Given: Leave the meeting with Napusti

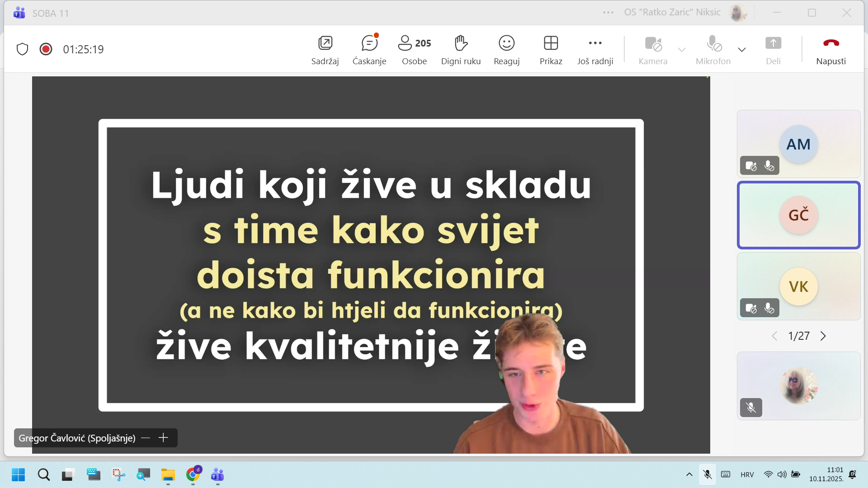Looking at the screenshot, I should [831, 50].
